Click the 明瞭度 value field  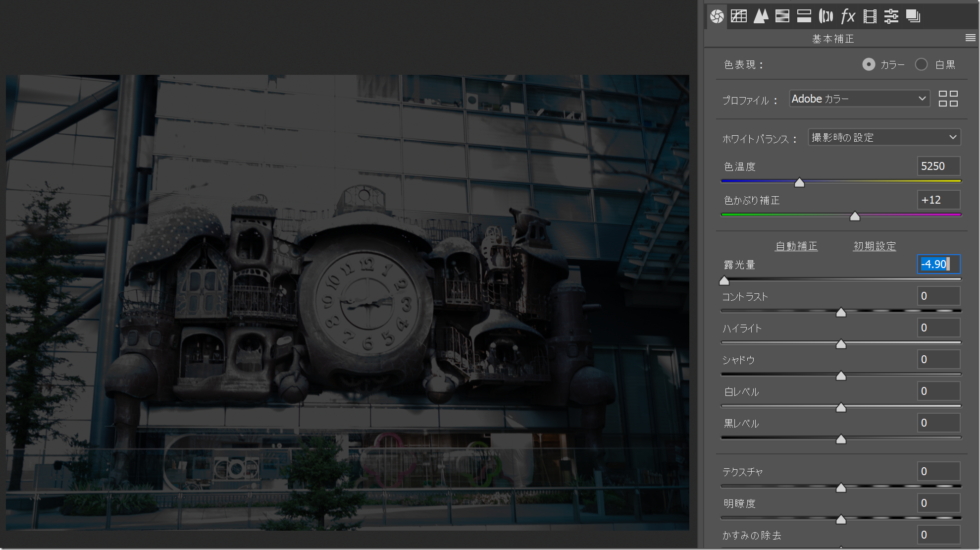(x=938, y=503)
